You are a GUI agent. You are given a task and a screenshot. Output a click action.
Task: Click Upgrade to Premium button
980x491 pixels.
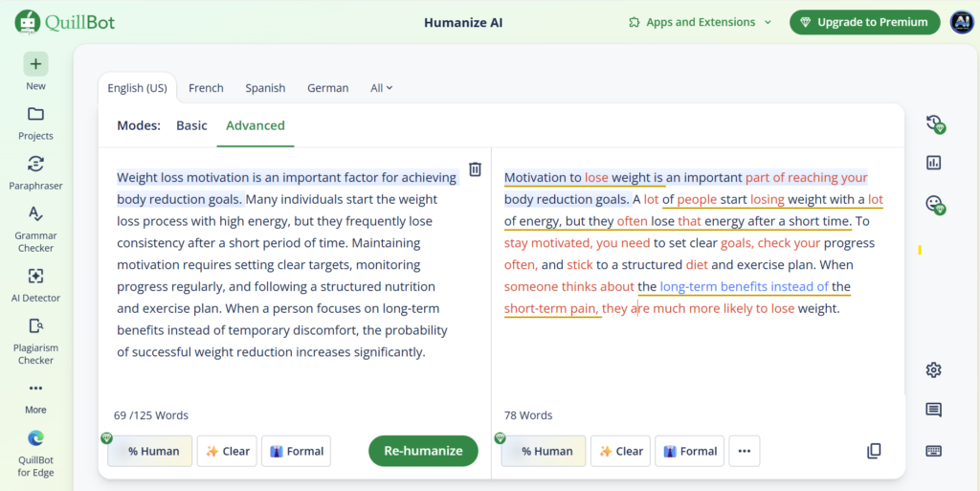(x=864, y=22)
